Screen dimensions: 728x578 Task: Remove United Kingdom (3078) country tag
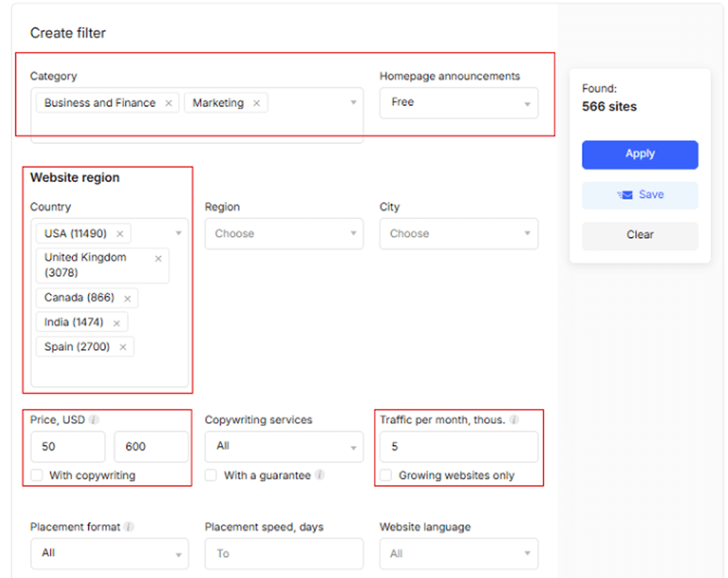coord(158,258)
